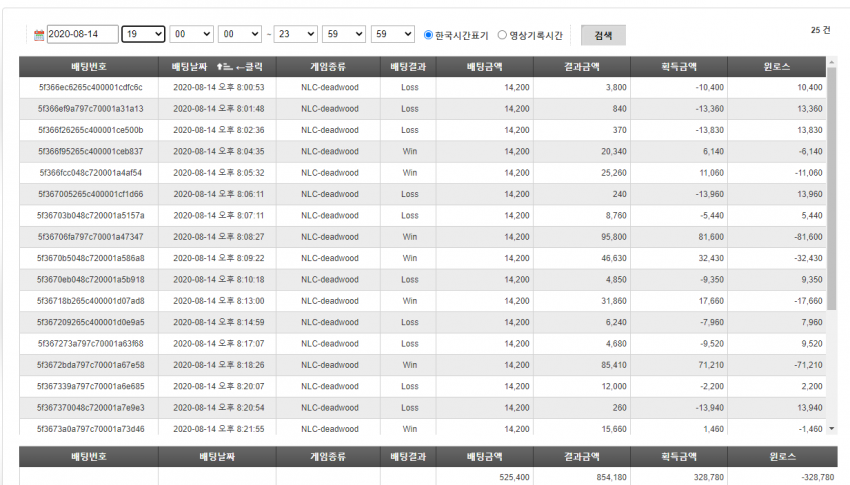Click the 윈로스 column header in top table
The height and width of the screenshot is (485, 850).
point(777,67)
